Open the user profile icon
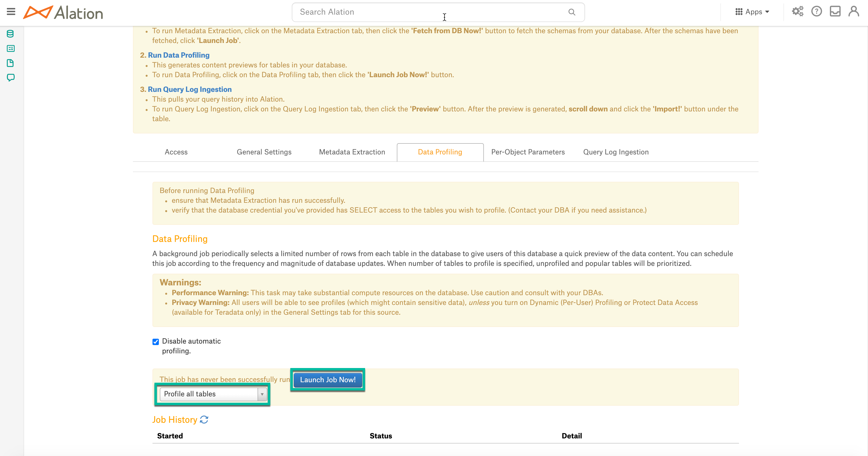868x456 pixels. point(854,11)
